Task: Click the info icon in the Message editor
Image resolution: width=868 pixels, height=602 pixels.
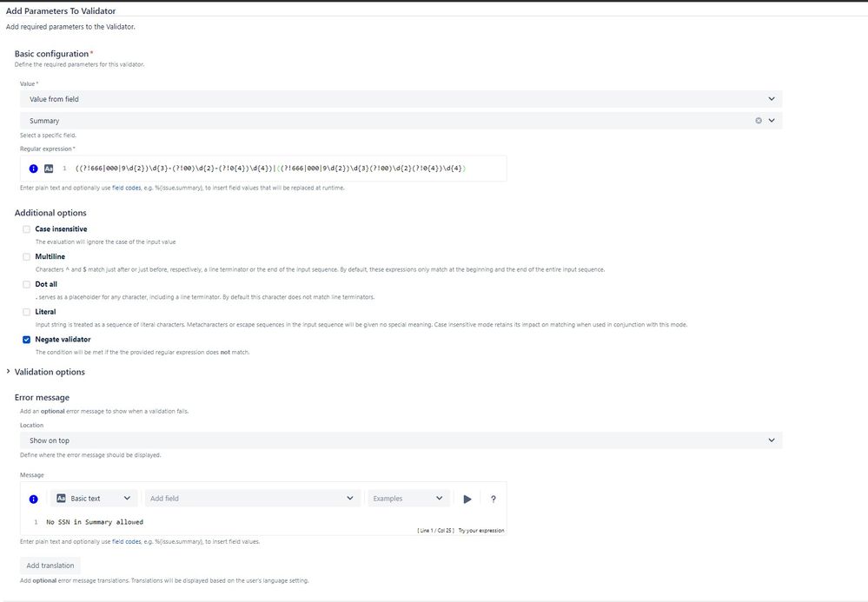Action: click(33, 499)
